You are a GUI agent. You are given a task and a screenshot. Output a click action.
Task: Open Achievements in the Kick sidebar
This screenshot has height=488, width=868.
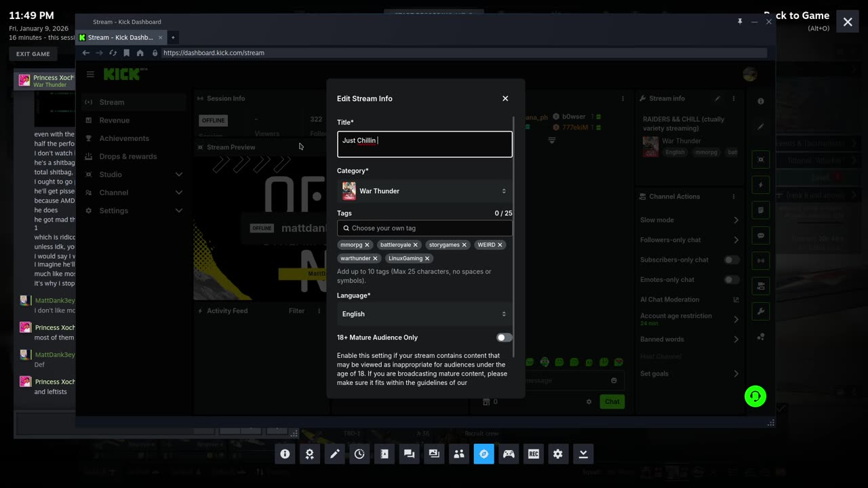(x=134, y=138)
